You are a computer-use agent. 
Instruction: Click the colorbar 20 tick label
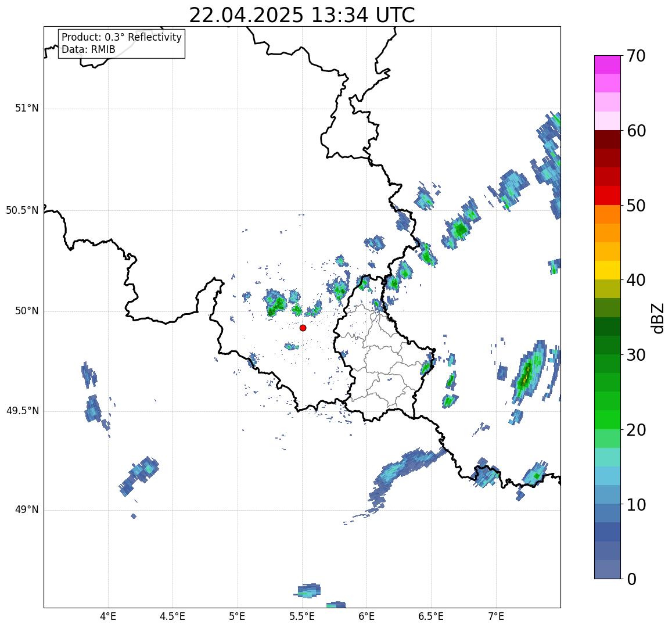pyautogui.click(x=636, y=429)
